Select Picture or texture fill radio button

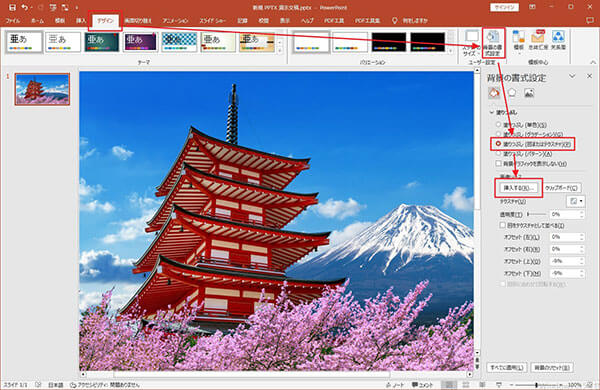(x=498, y=144)
